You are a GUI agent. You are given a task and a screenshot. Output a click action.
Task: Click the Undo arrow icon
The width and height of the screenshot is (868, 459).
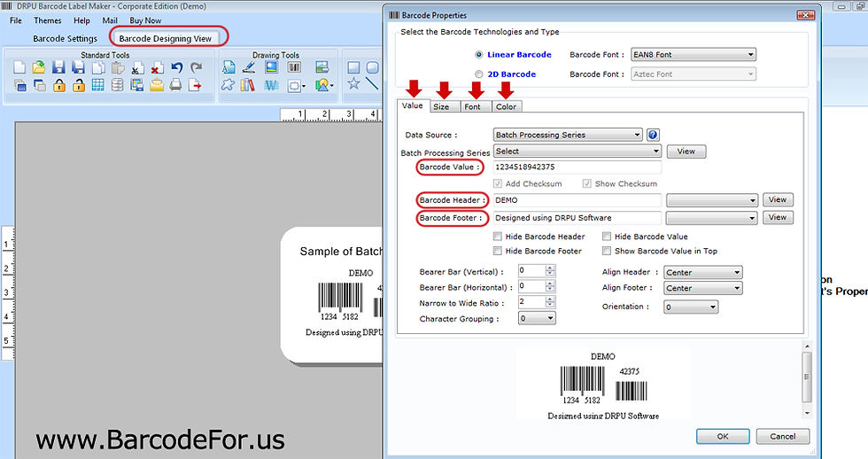coord(176,67)
